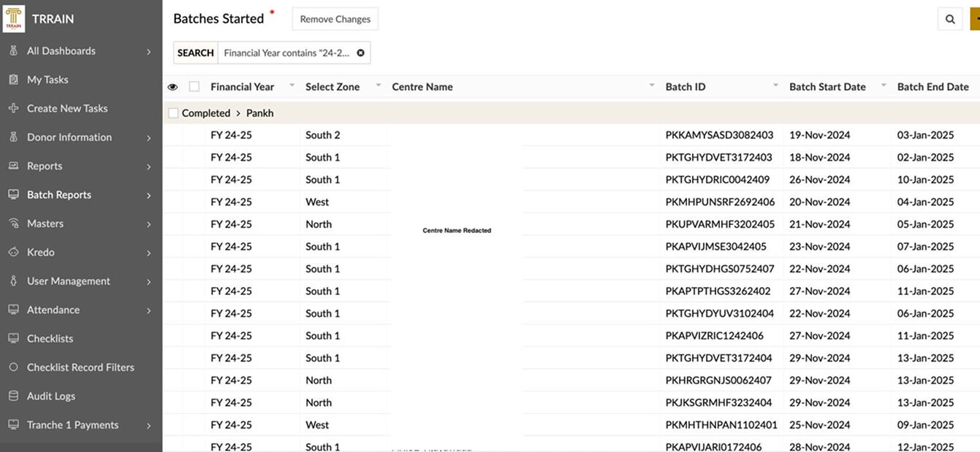Image resolution: width=980 pixels, height=452 pixels.
Task: Click the Kredo sidebar icon
Action: coord(13,252)
